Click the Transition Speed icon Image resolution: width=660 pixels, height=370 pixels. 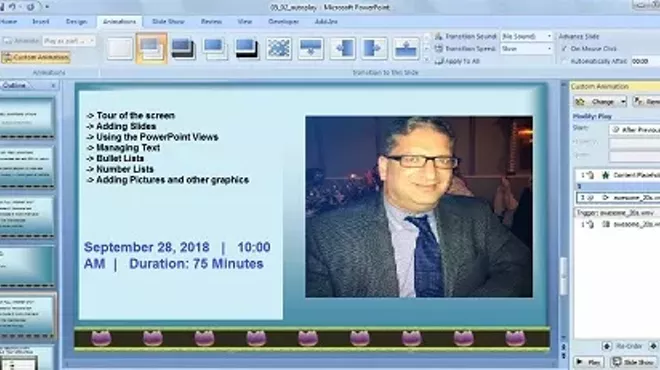pyautogui.click(x=439, y=49)
